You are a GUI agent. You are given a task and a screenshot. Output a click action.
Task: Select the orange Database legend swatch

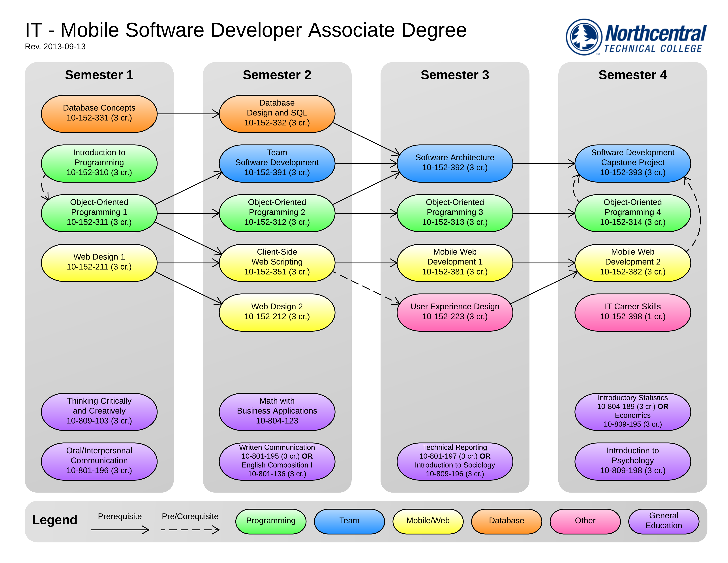506,521
